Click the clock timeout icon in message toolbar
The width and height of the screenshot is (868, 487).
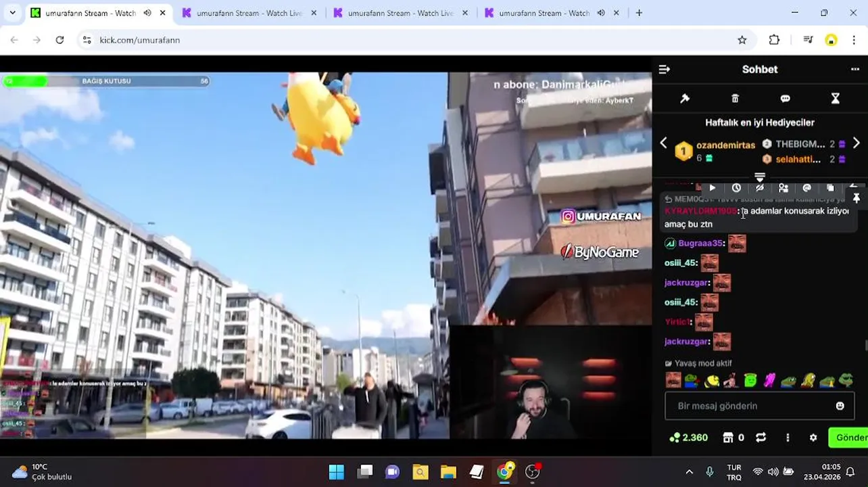(x=736, y=188)
